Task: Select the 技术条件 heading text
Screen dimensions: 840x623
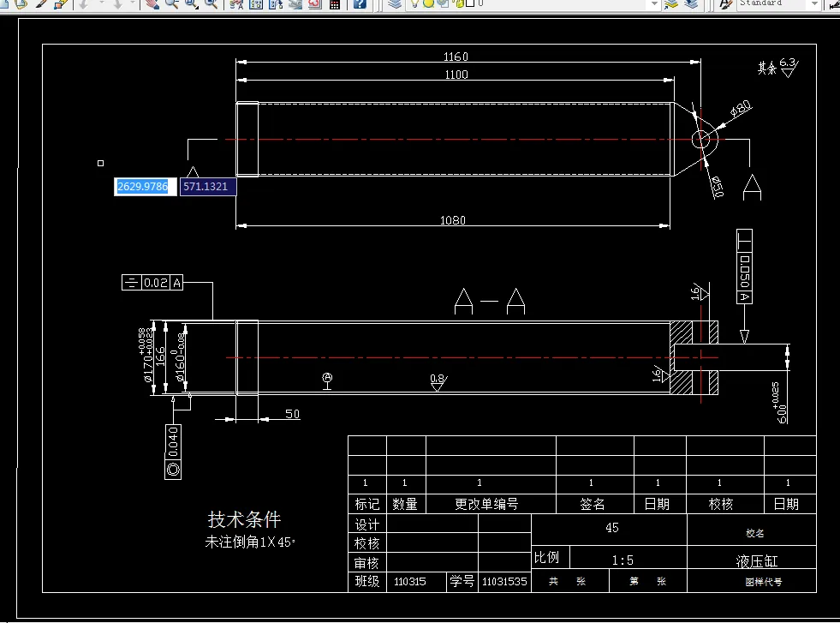Action: (x=244, y=519)
